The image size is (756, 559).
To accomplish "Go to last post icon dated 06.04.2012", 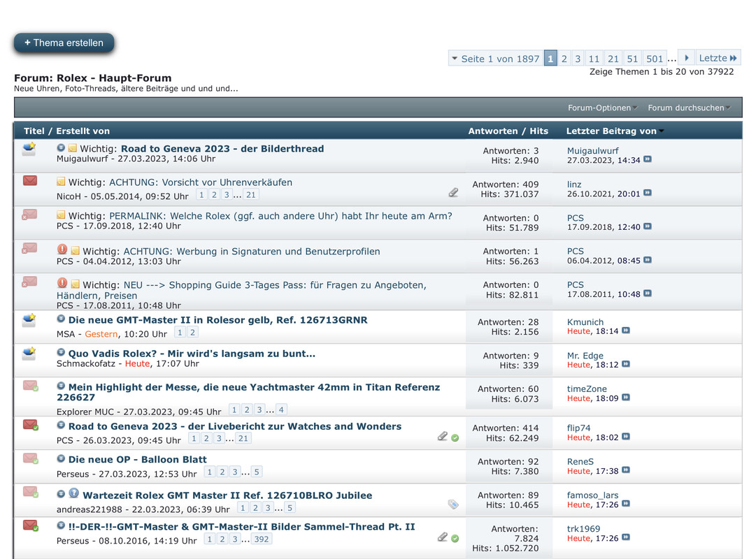I will (648, 260).
